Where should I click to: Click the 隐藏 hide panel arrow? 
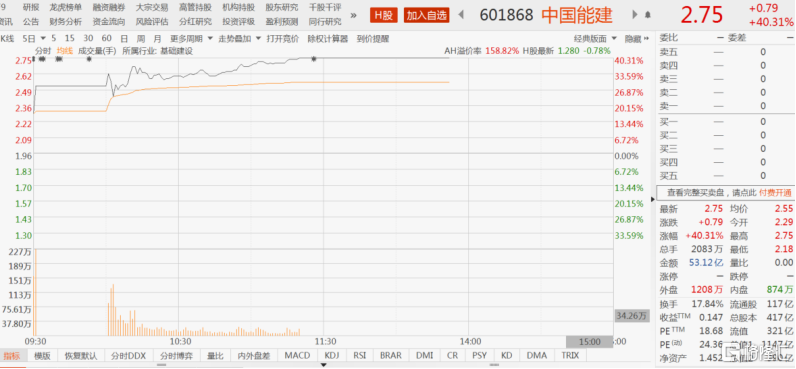coord(637,39)
